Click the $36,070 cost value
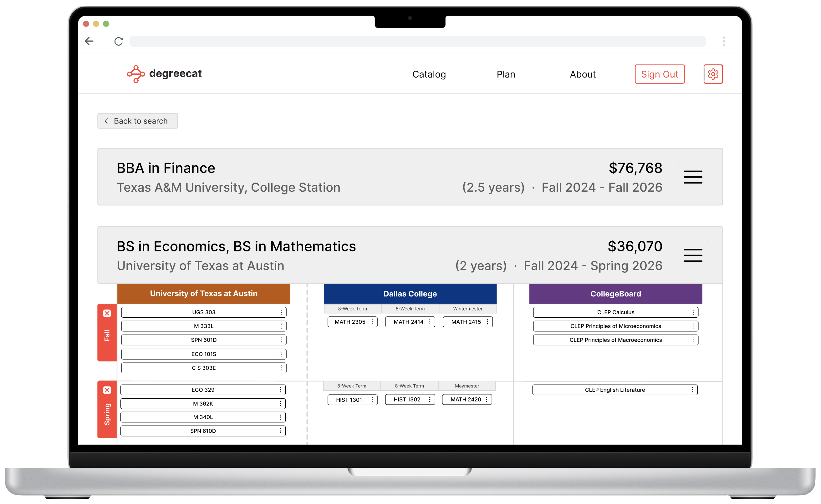 point(635,247)
